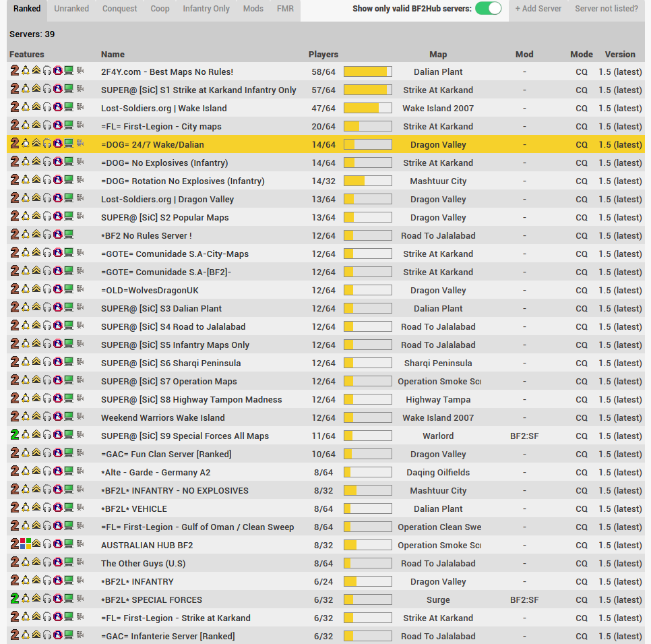Viewport: 651px width, 644px height.
Task: Sort servers by Mod column header
Action: 524,55
